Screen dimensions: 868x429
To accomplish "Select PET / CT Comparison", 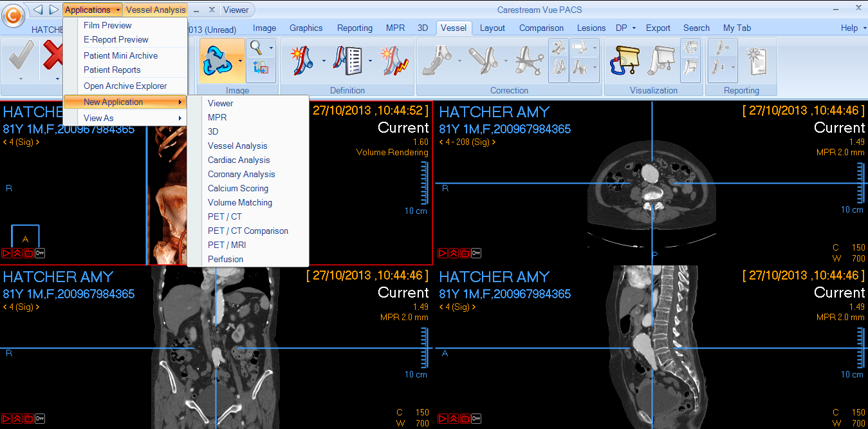I will (x=248, y=231).
